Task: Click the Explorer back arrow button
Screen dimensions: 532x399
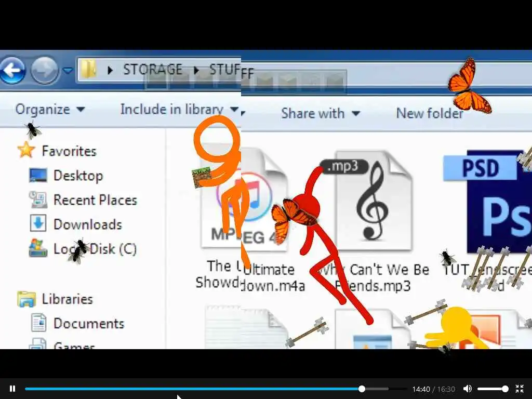Action: [x=12, y=70]
